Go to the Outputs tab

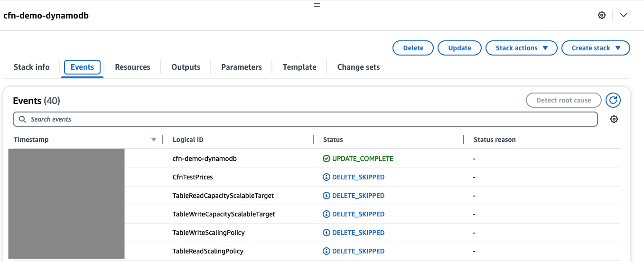(186, 67)
